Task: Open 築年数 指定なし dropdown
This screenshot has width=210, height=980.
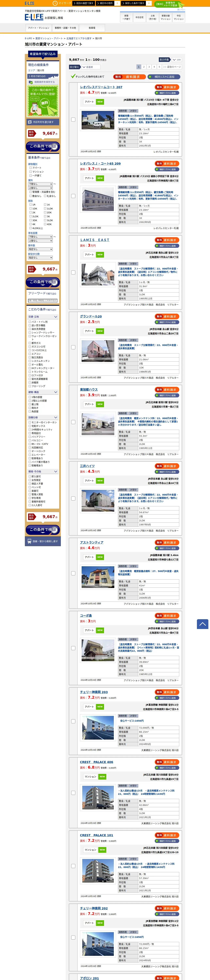Action: [x=40, y=249]
